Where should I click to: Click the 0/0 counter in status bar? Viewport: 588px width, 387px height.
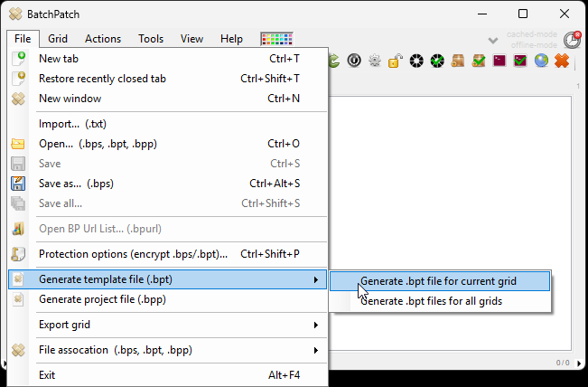click(562, 363)
